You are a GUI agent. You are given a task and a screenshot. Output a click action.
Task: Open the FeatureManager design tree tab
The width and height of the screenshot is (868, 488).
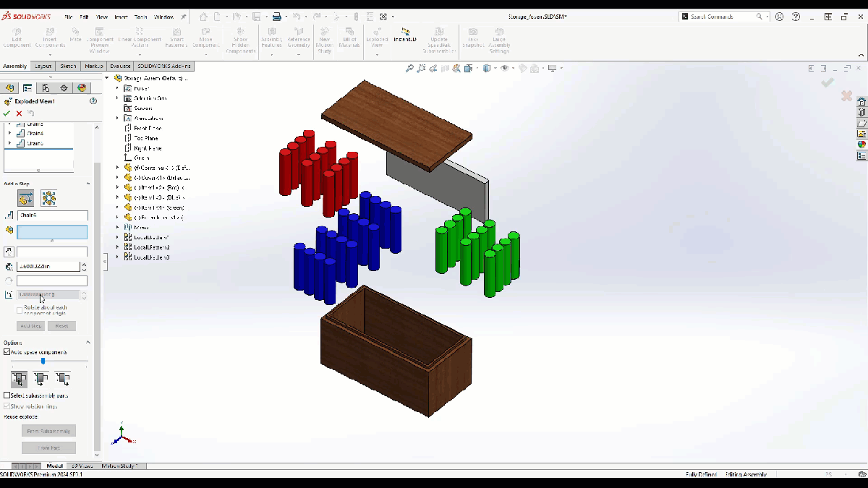pos(9,87)
